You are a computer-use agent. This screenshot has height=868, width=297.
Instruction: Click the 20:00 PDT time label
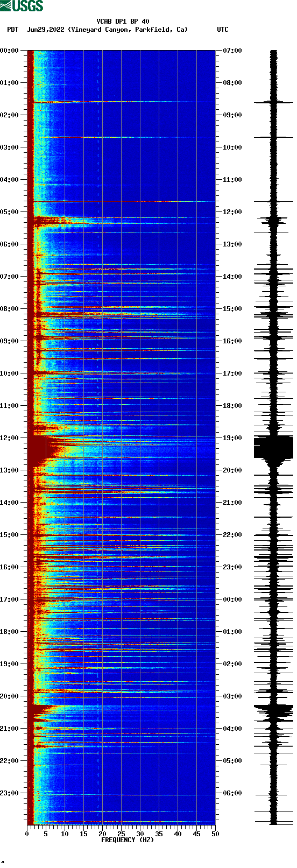[x=10, y=696]
